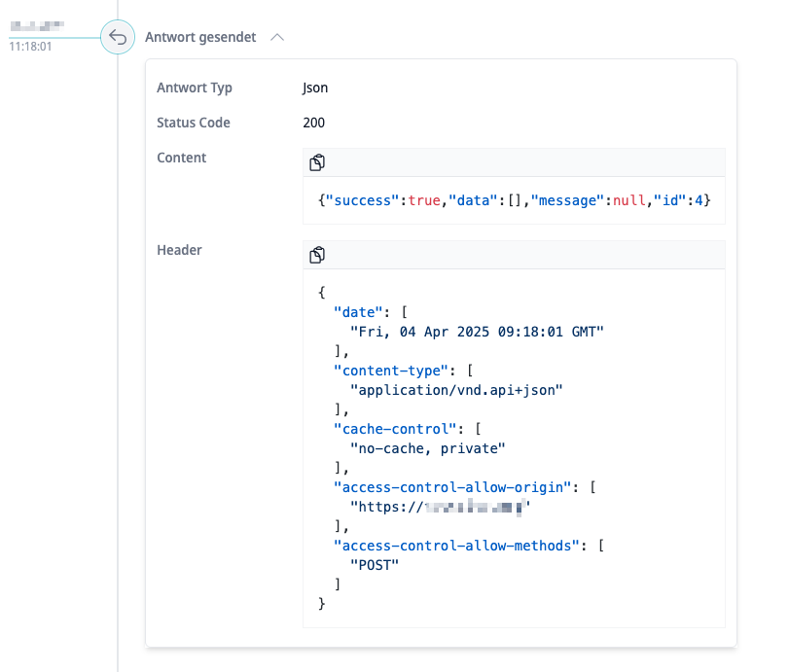
Task: Click the access-control-allow-origin URL value
Action: (439, 507)
